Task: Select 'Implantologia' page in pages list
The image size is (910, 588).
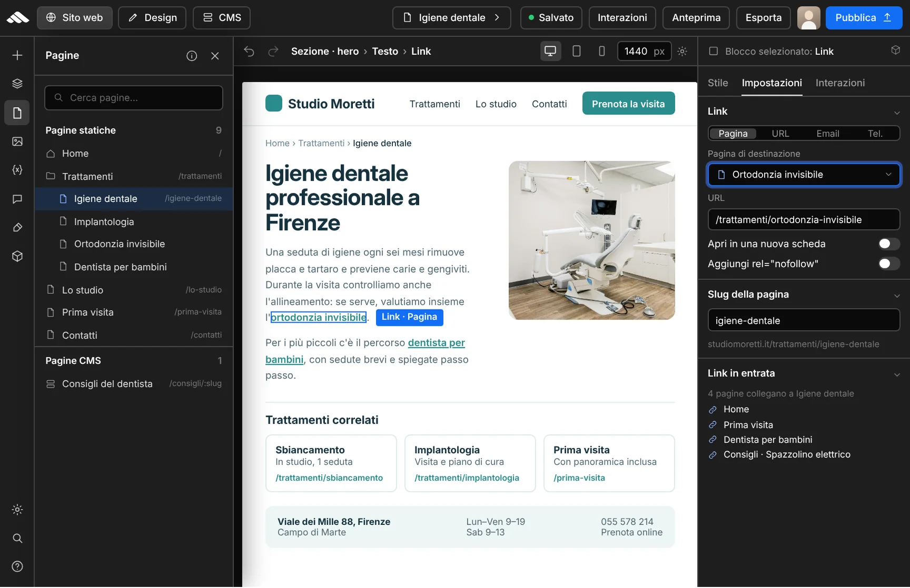Action: point(134,222)
